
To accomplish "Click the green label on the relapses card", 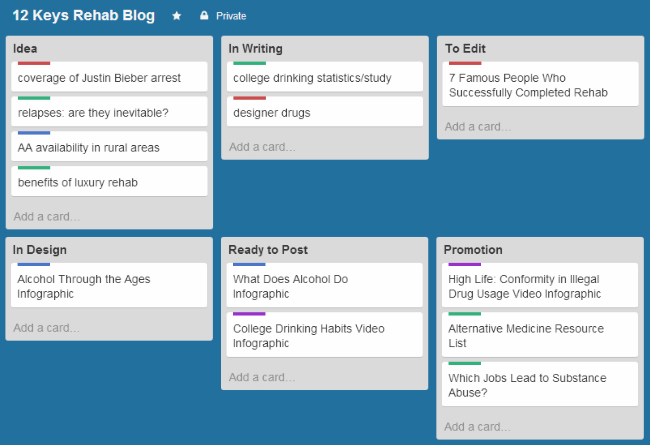I will click(x=34, y=98).
